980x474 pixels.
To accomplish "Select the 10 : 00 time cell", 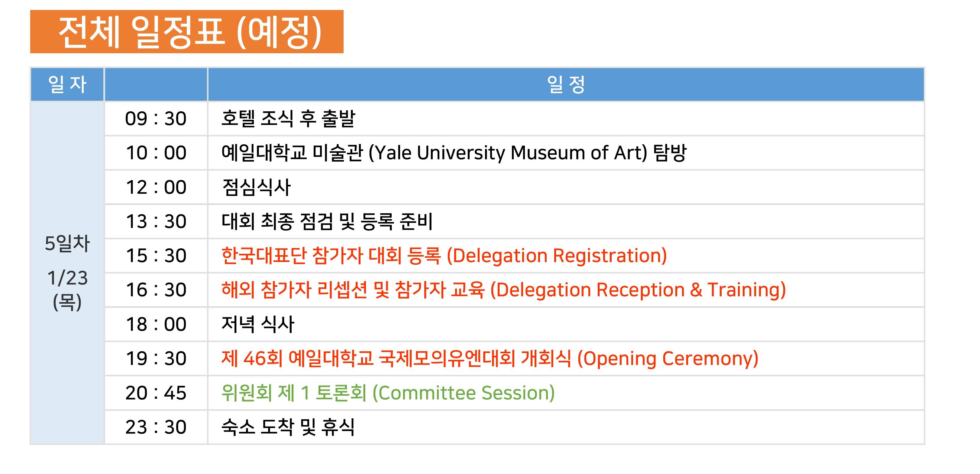I will coord(156,153).
